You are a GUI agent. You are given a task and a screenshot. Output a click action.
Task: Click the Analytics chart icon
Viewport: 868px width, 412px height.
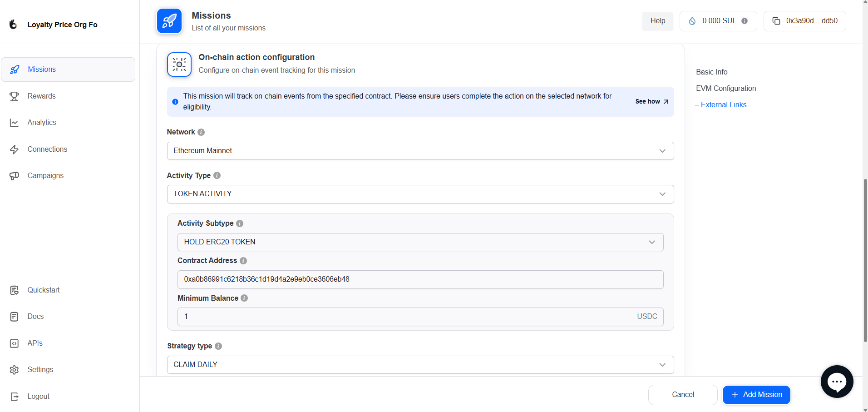(15, 123)
